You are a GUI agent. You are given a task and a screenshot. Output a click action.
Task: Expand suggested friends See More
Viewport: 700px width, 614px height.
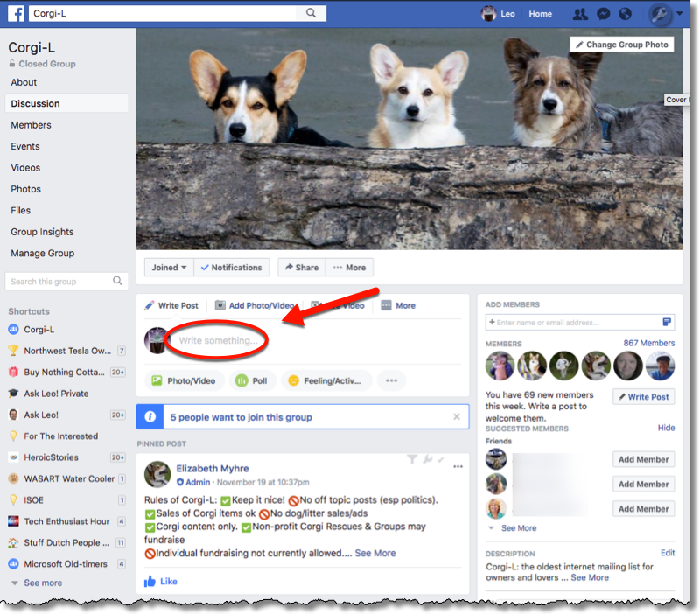(518, 528)
